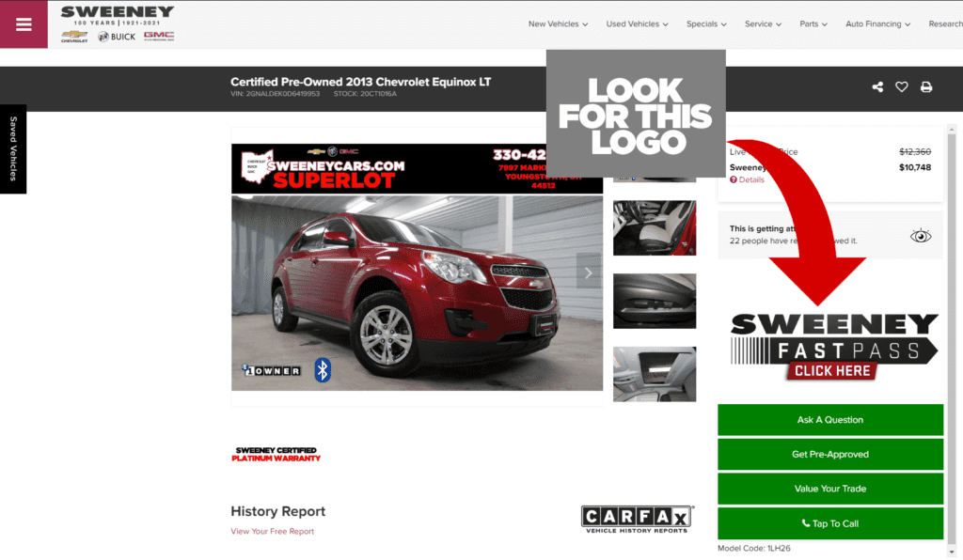Print the vehicle details page
The image size is (963, 560).
(x=926, y=87)
